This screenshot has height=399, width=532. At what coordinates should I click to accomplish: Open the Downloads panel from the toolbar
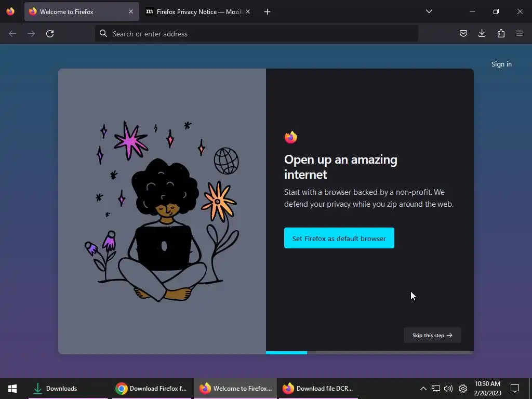pos(482,33)
